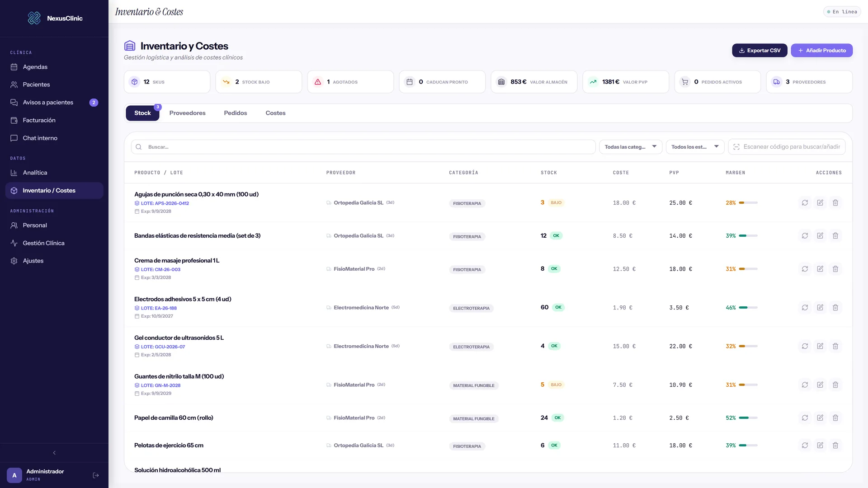Viewport: 868px width, 488px height.
Task: Open Gestión Clínica in the sidebar
Action: tap(54, 243)
